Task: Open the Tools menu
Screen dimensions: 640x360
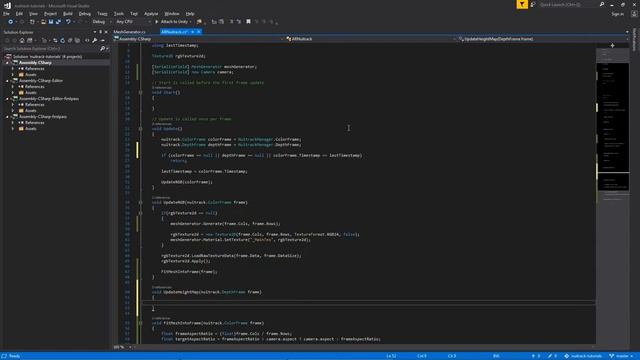Action: tap(118, 13)
